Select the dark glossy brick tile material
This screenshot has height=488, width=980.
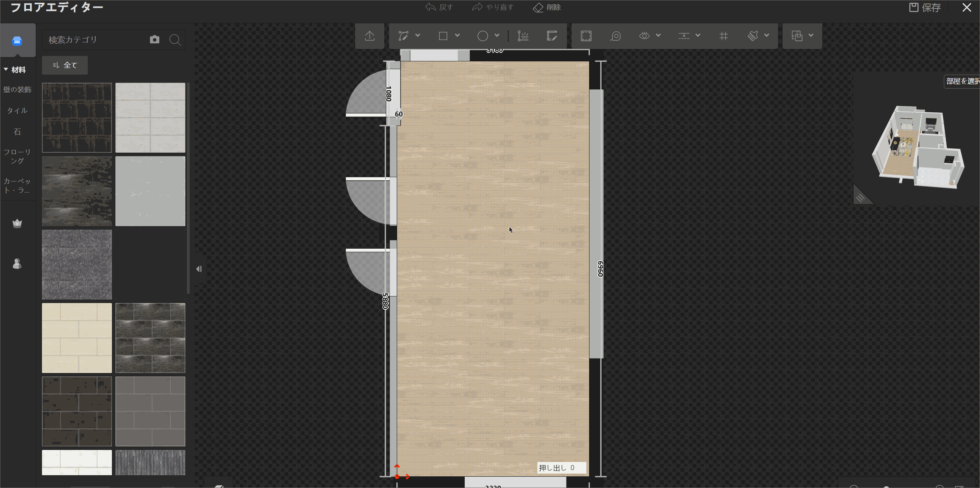pos(150,338)
